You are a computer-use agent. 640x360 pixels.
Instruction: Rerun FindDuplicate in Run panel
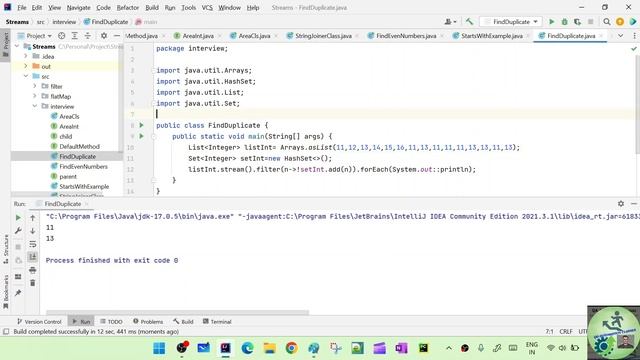pos(18,218)
